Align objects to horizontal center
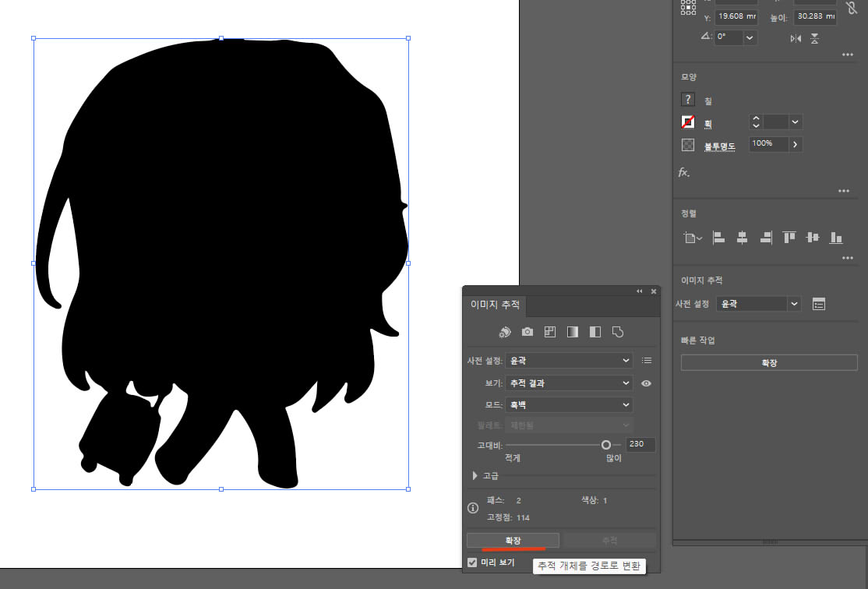868x589 pixels. click(742, 238)
